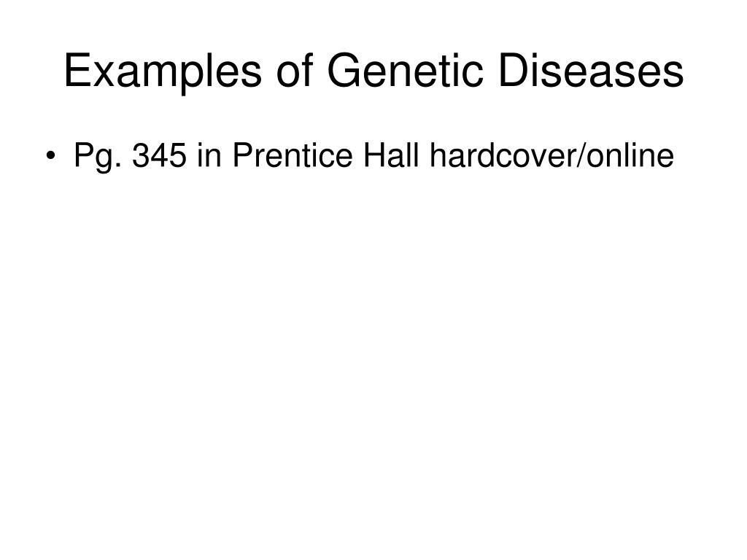Screen dimensions: 747x560
Task: Click the word Genetic in the title
Action: 406,70
